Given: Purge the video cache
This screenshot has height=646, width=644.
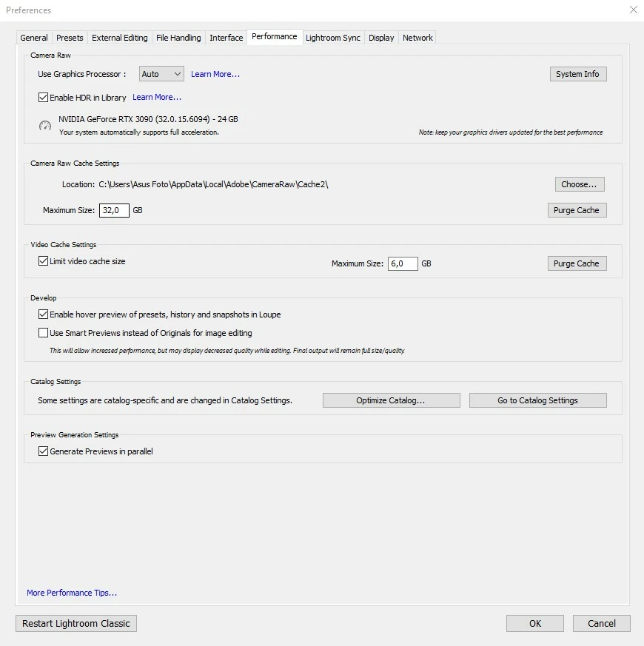Looking at the screenshot, I should 577,263.
